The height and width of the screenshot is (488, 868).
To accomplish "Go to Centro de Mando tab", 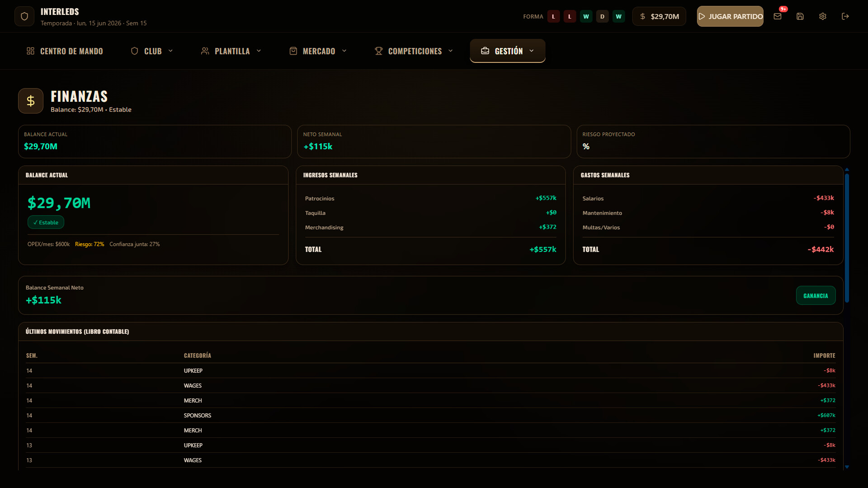I will coord(65,51).
